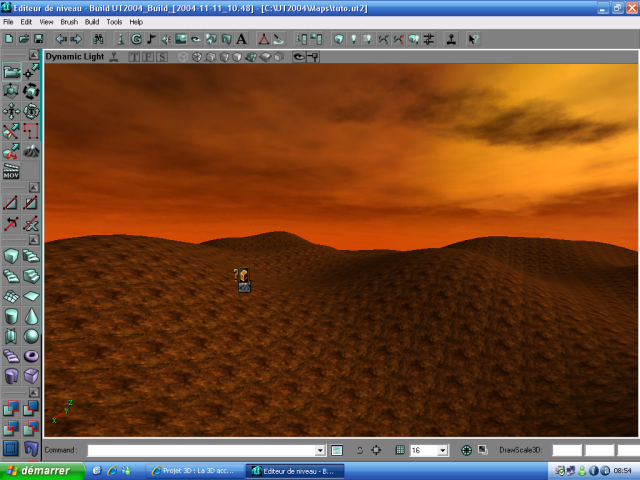This screenshot has width=640, height=480.
Task: Toggle viewport realtime preview joystick
Action: (114, 57)
